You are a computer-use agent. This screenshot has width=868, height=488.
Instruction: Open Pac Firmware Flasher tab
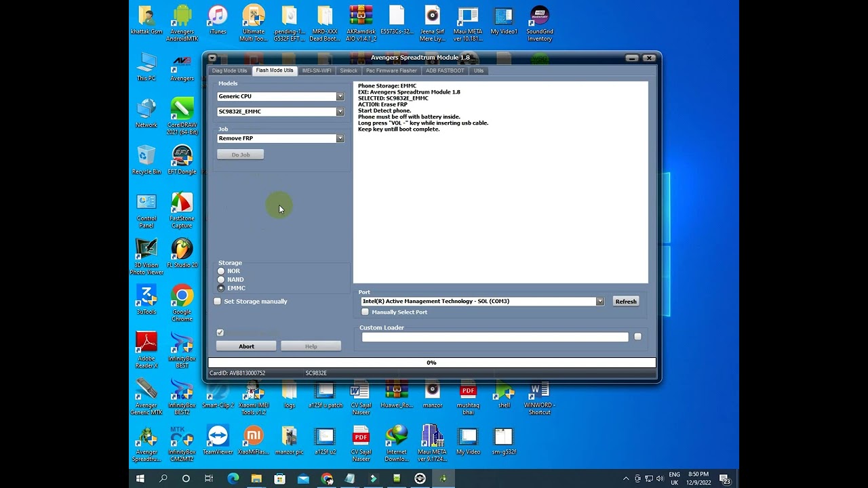click(391, 70)
